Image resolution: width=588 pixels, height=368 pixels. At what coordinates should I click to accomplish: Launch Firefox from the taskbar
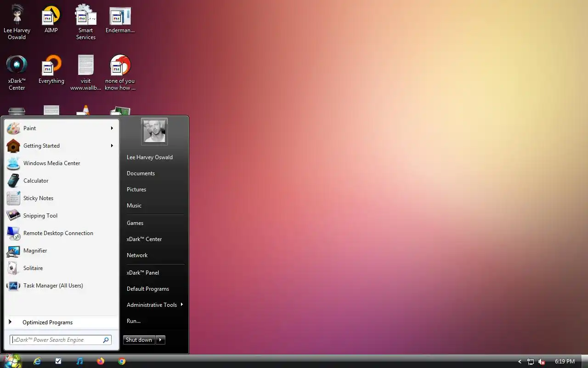pos(101,362)
